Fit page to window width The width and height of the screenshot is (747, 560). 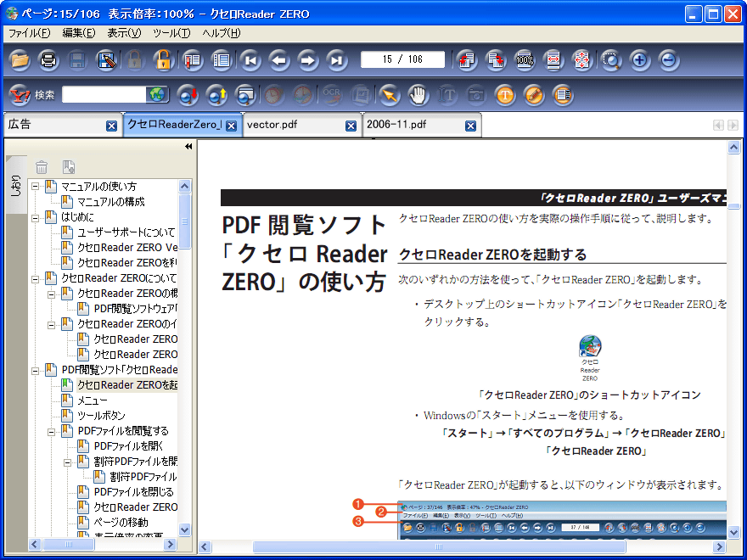[x=553, y=60]
